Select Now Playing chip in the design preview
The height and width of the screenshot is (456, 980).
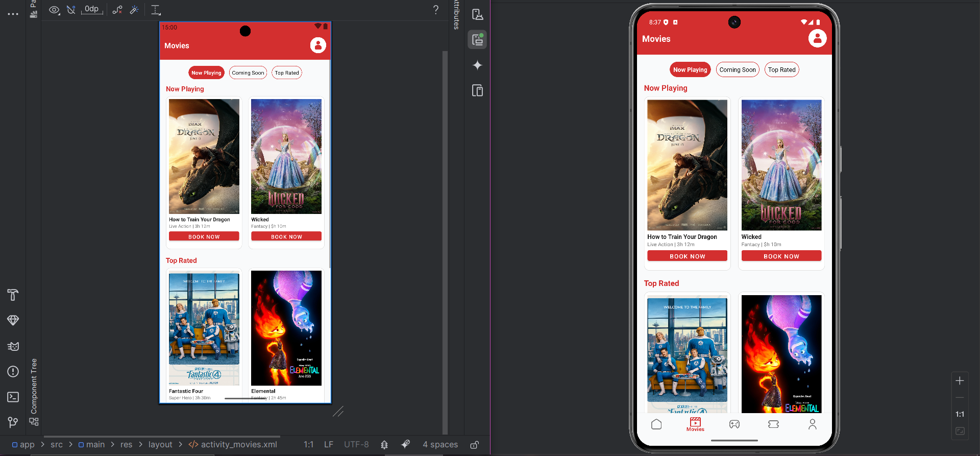(206, 73)
